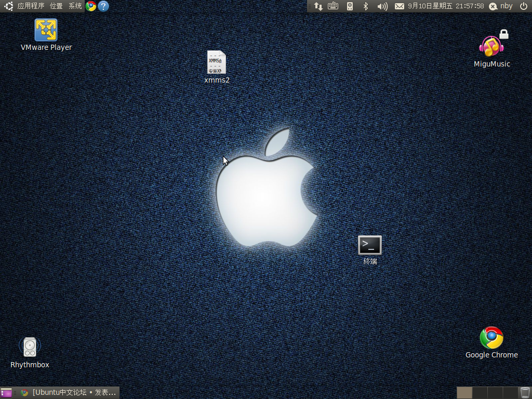Switch to the Ubuntu中文论坛 Chrome taskbar window
The image size is (532, 399).
coord(68,393)
